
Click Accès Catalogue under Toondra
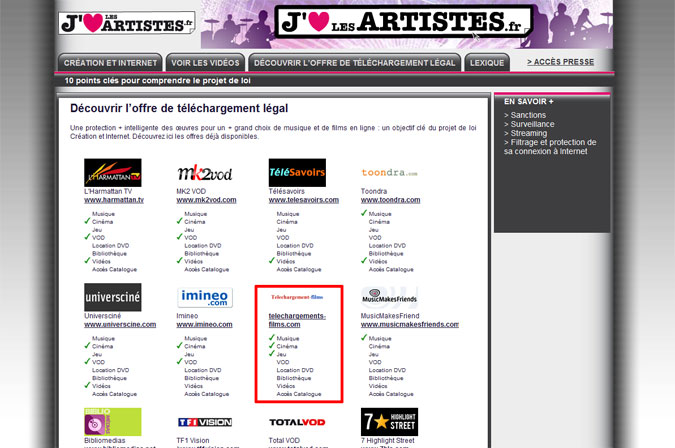click(x=391, y=269)
